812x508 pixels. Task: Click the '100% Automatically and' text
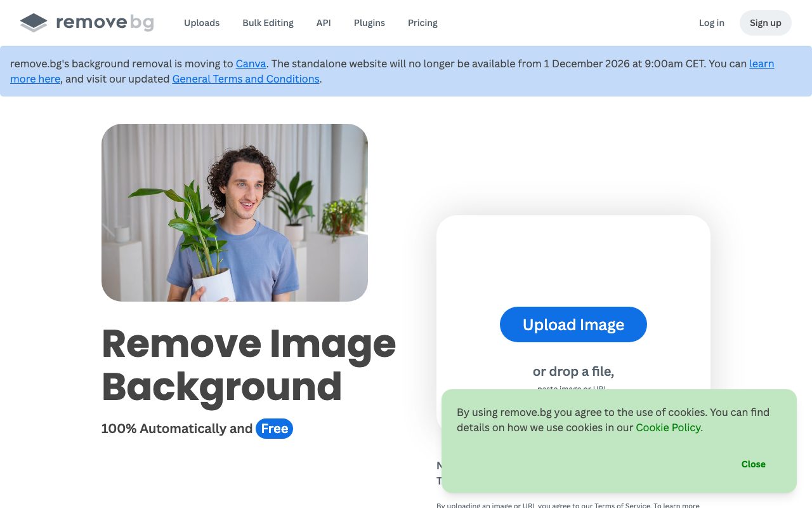[177, 429]
